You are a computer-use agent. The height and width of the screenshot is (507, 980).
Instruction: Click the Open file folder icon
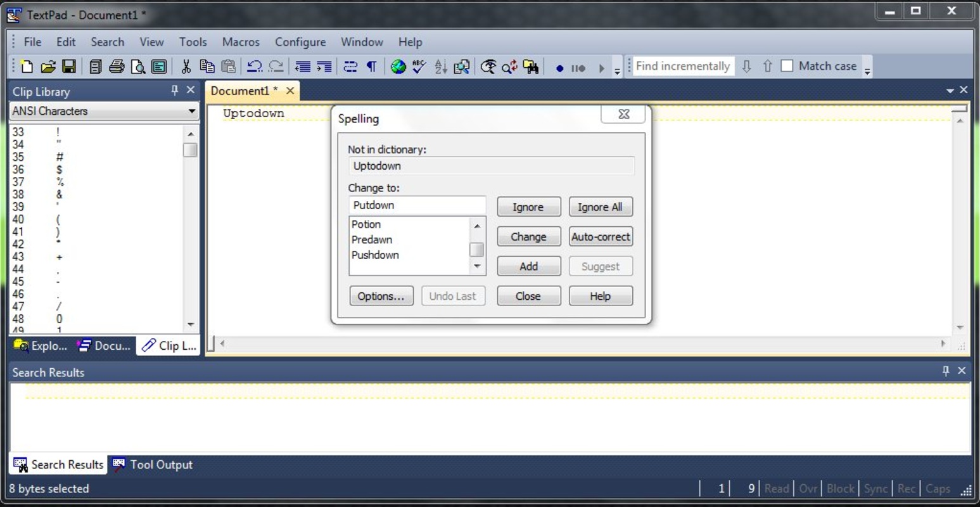(48, 67)
